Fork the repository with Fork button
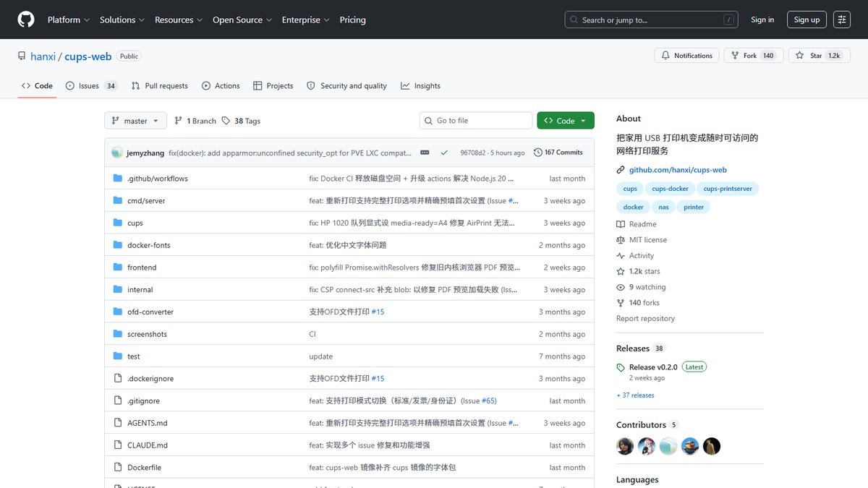The image size is (868, 488). [754, 56]
